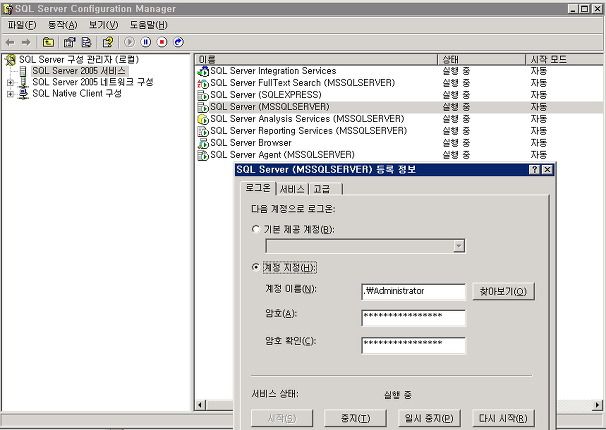Close the 등록 정보 dialog
The height and width of the screenshot is (430, 606).
547,170
